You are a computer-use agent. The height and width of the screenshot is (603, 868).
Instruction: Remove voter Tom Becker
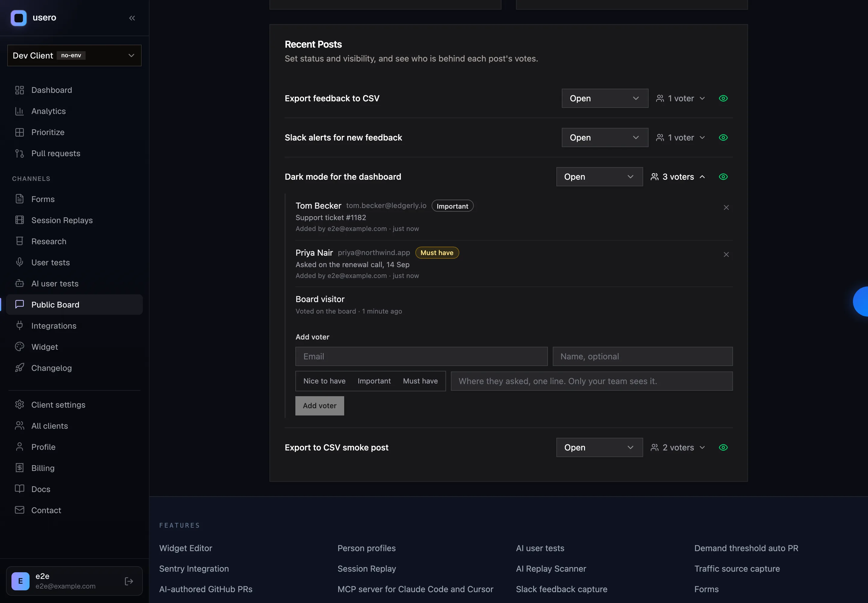point(726,207)
